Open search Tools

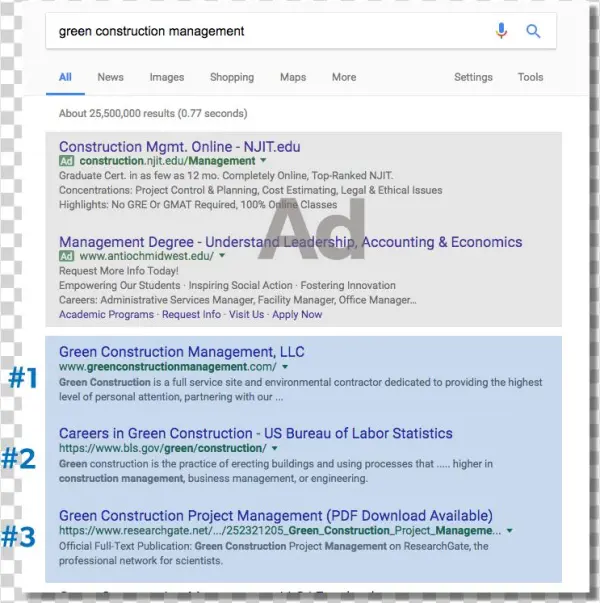point(530,77)
